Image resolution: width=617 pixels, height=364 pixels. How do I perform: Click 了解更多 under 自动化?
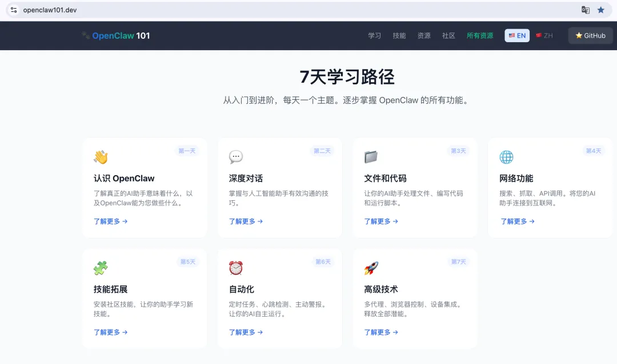246,332
